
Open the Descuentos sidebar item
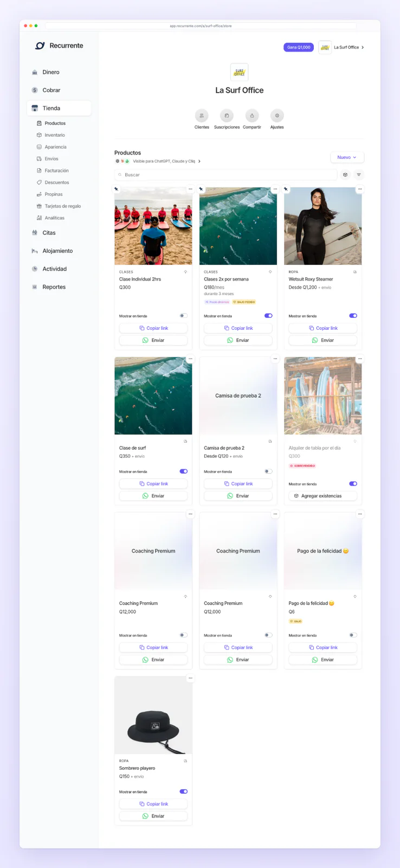[56, 182]
